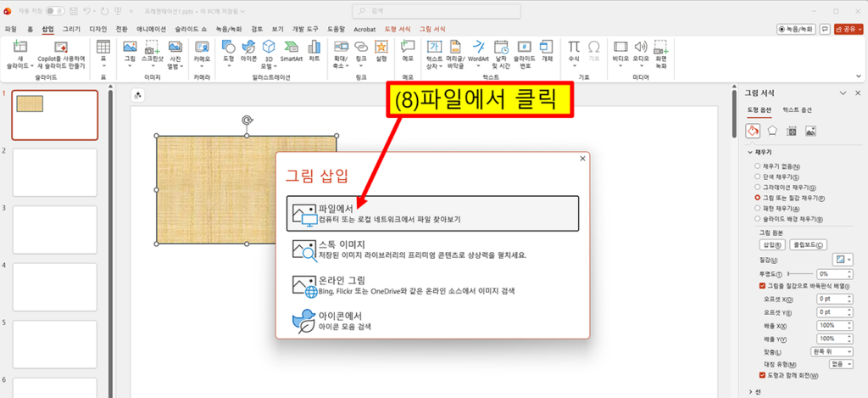Click the 클립보드(C) button

tap(809, 245)
